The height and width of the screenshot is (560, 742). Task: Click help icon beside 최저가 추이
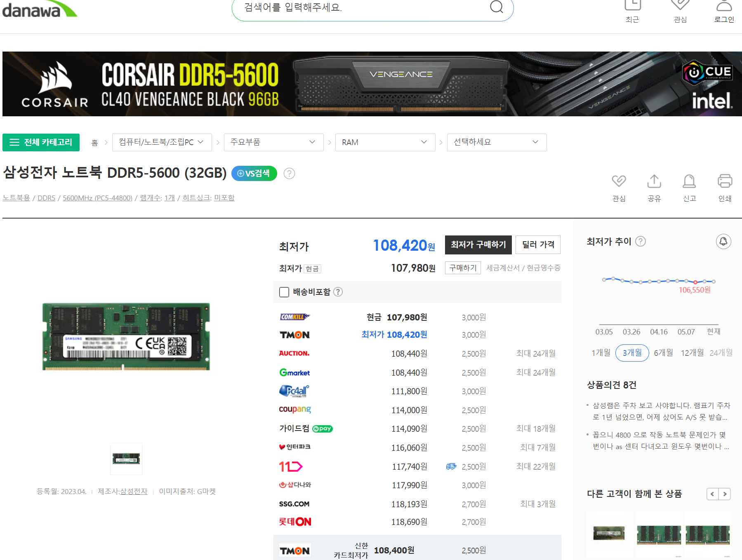coord(641,241)
